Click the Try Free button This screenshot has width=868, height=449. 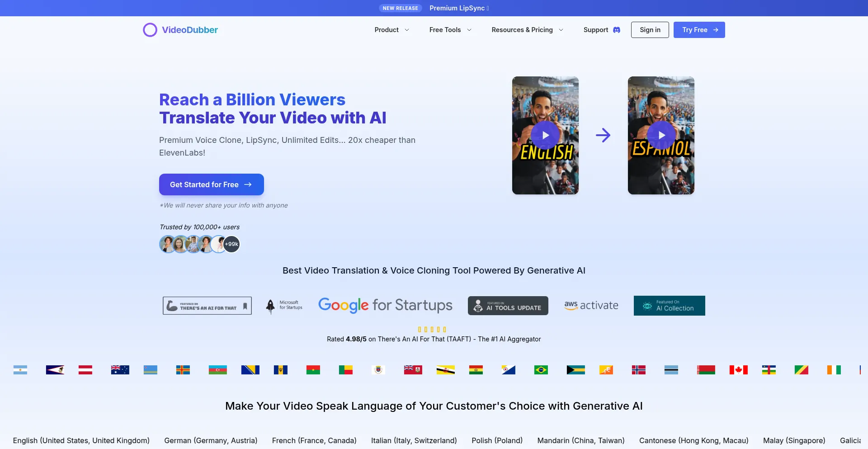699,29
